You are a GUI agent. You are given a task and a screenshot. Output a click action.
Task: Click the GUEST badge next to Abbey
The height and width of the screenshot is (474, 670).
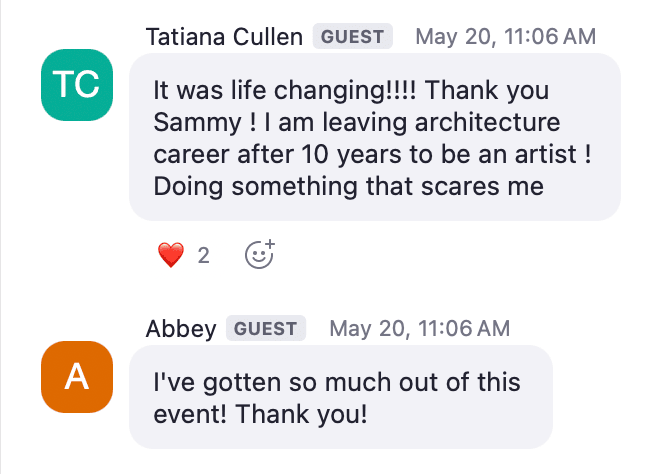coord(266,328)
